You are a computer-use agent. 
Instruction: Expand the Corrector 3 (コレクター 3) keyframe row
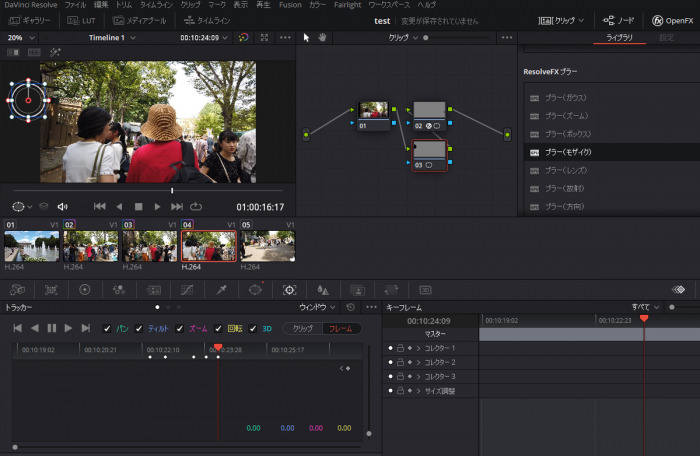(418, 377)
